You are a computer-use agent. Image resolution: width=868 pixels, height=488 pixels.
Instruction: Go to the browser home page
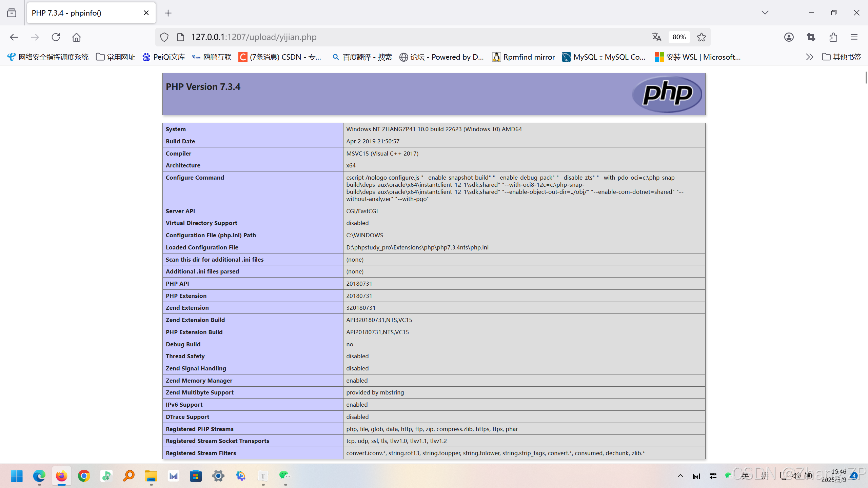pos(76,37)
